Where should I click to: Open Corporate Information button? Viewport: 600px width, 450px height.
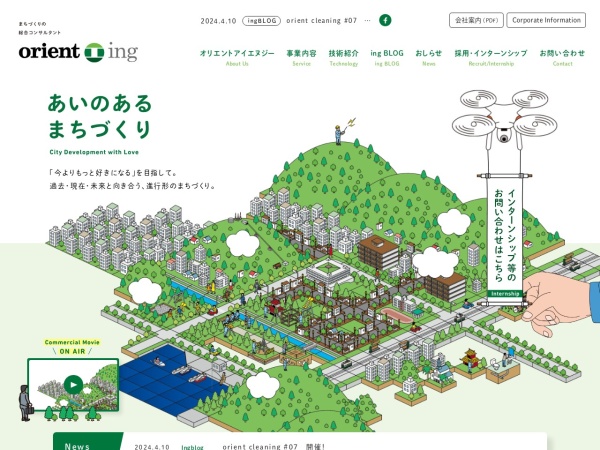coord(546,20)
